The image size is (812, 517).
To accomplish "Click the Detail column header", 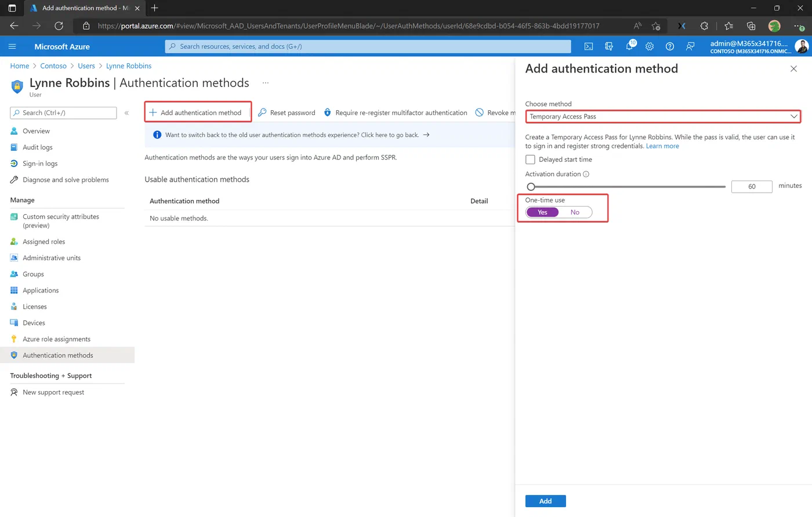I will [479, 201].
